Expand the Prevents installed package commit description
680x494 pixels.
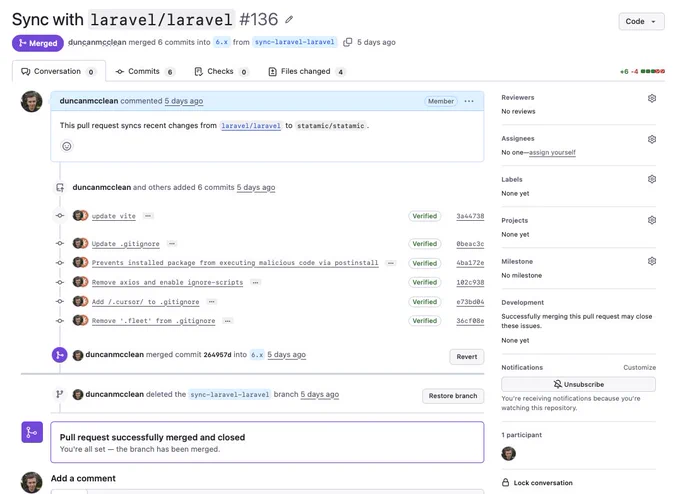click(391, 263)
